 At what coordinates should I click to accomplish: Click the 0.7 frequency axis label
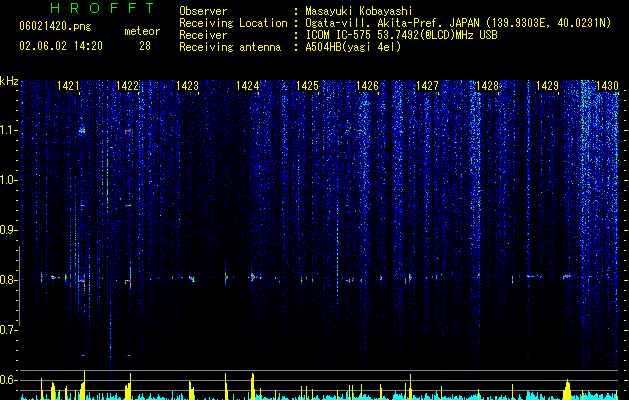click(9, 330)
